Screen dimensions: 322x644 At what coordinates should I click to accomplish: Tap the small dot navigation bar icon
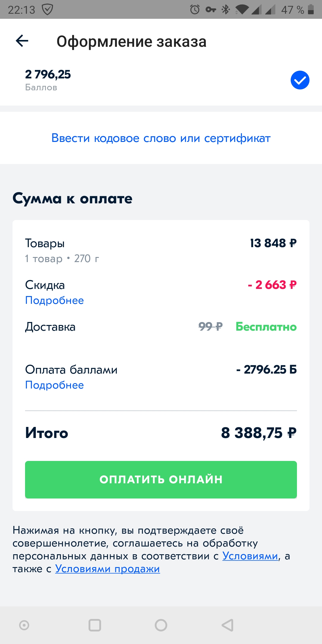point(24,625)
